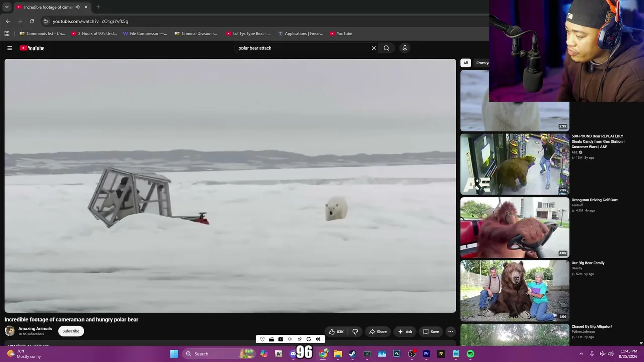Open a new browser tab
This screenshot has width=644, height=362.
pos(98,7)
